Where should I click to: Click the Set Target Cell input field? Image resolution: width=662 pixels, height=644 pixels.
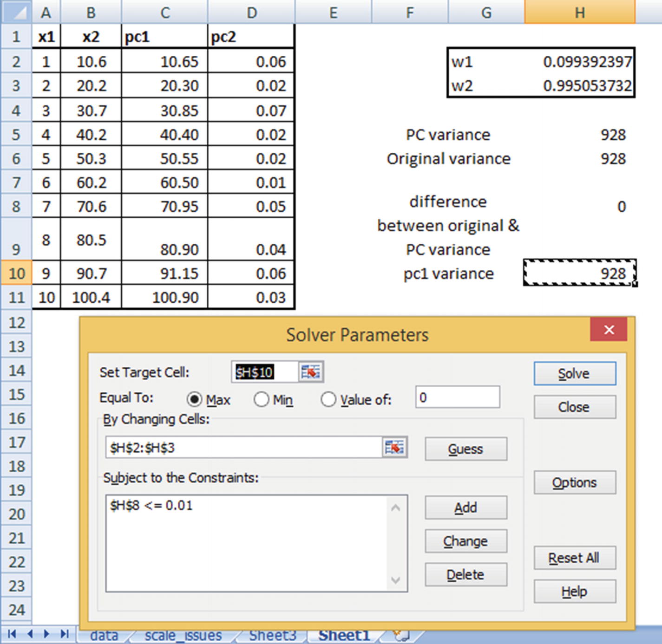pos(265,372)
